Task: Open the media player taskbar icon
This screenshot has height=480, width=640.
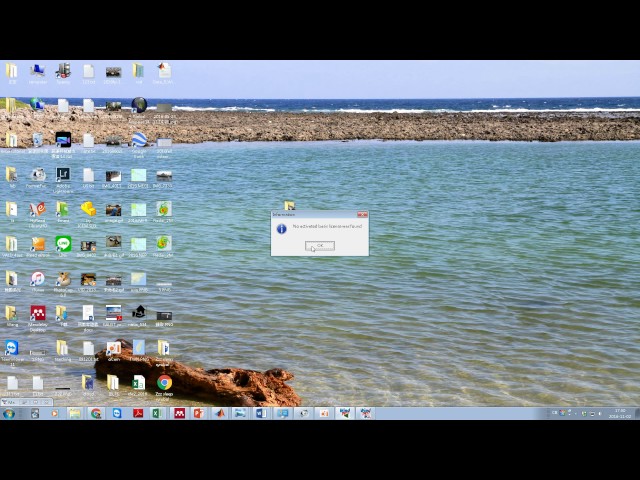Action: click(54, 413)
